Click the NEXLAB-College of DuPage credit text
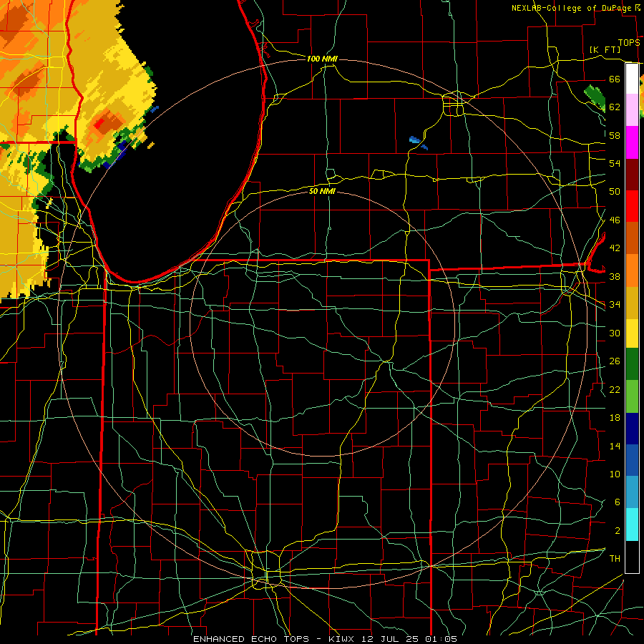 571,8
